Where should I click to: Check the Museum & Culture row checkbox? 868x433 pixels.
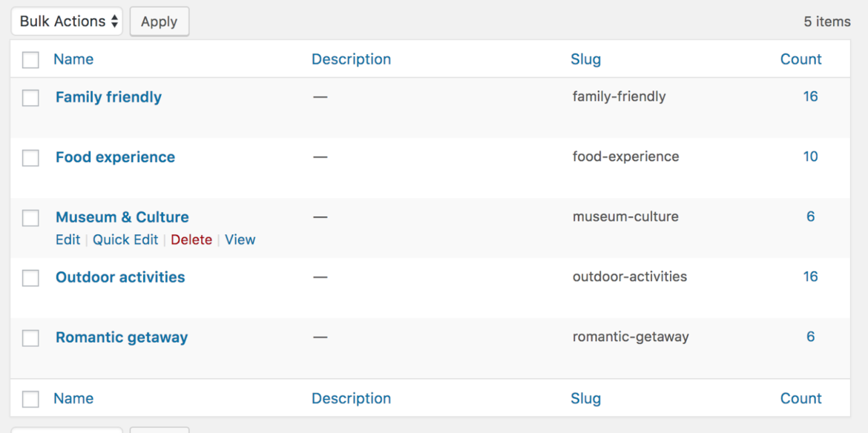point(30,217)
